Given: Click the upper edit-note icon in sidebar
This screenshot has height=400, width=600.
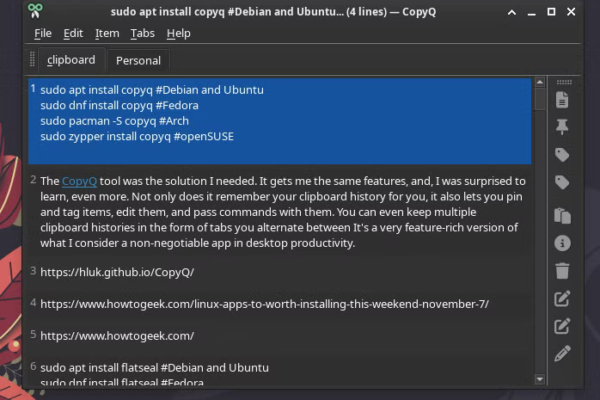Looking at the screenshot, I should pyautogui.click(x=562, y=299).
